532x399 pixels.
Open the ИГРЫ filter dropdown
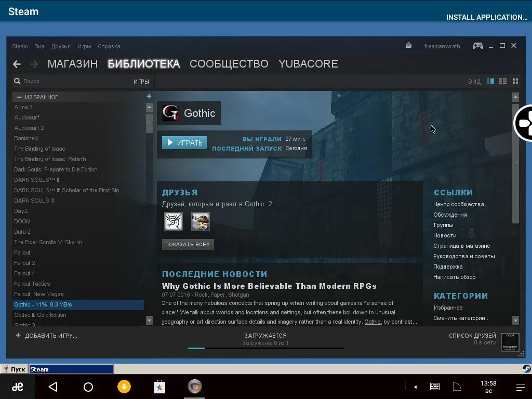point(141,82)
